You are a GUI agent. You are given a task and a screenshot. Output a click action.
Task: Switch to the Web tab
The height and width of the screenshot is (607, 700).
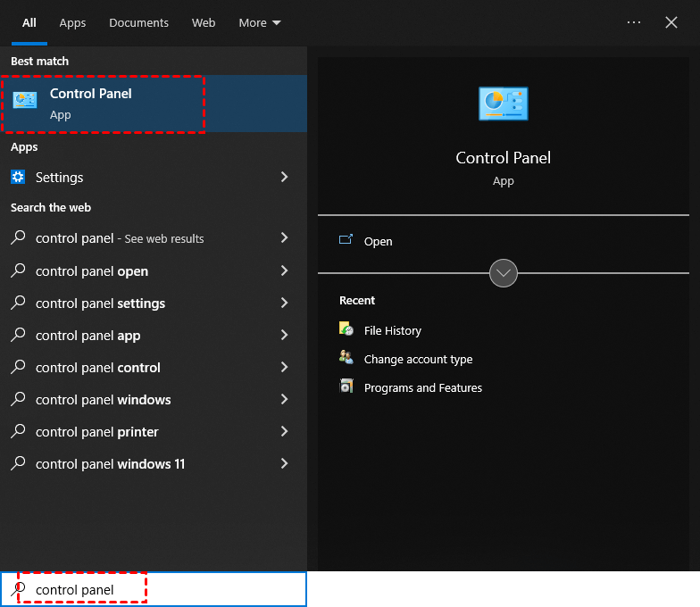pos(204,23)
